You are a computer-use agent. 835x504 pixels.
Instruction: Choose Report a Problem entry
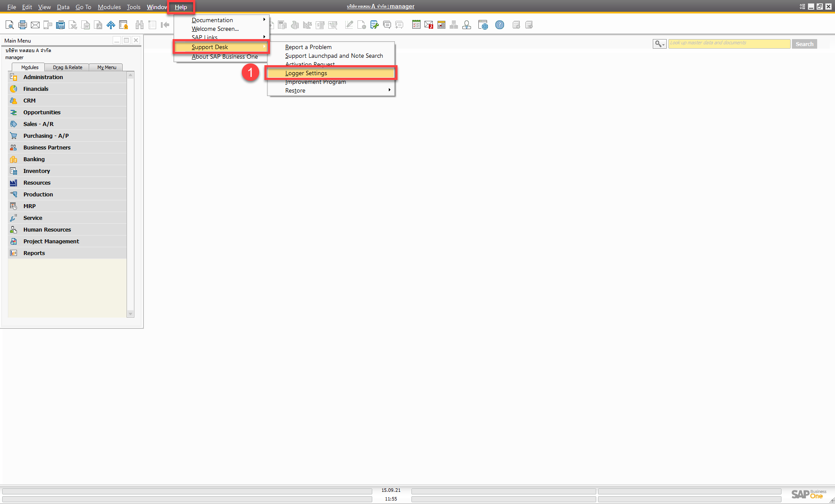click(308, 47)
